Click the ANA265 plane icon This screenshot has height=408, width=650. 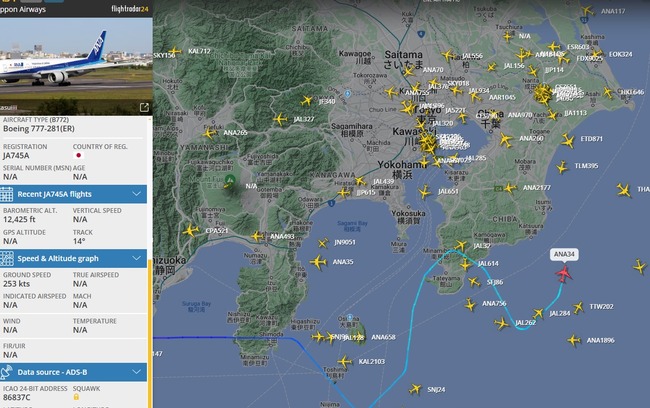[x=209, y=134]
